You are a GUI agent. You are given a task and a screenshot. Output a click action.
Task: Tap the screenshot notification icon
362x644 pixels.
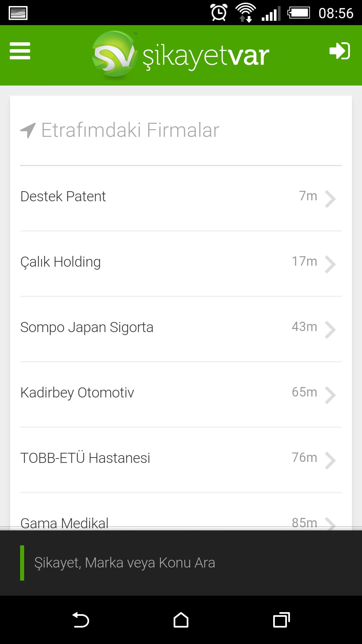[x=18, y=13]
